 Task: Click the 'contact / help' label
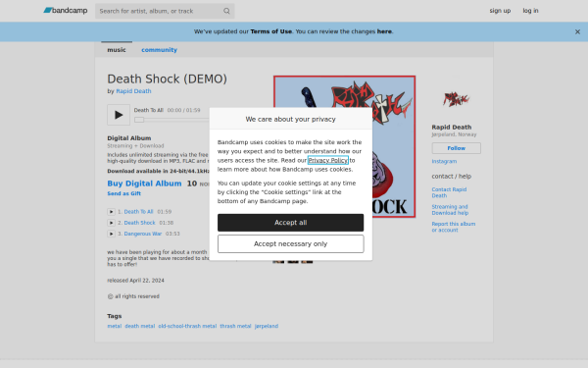click(452, 176)
